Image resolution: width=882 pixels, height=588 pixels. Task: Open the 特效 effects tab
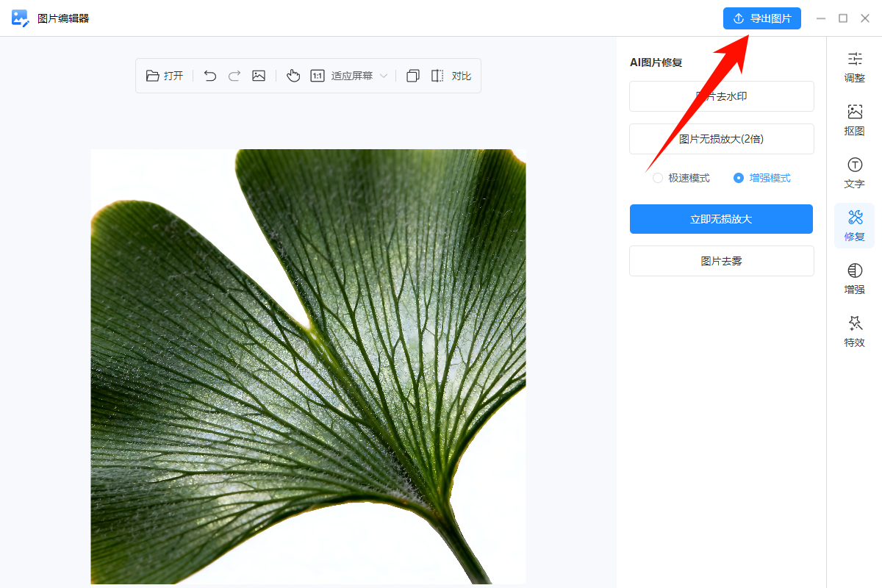coord(854,331)
